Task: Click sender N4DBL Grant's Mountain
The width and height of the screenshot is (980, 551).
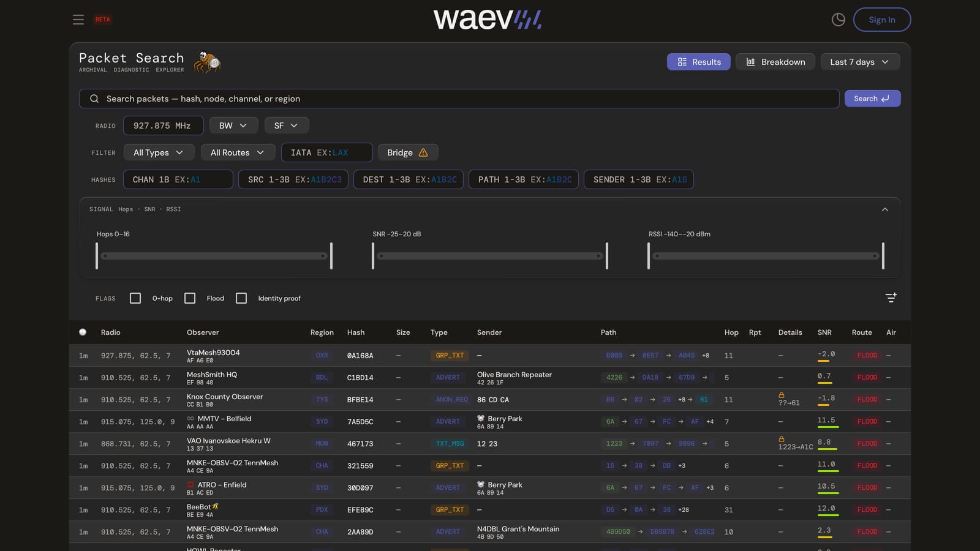Action: coord(518,529)
